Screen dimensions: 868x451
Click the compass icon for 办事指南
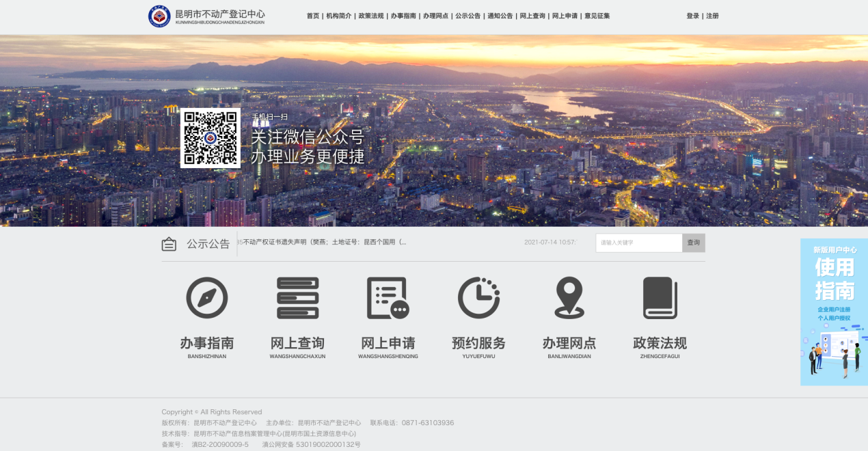point(206,298)
